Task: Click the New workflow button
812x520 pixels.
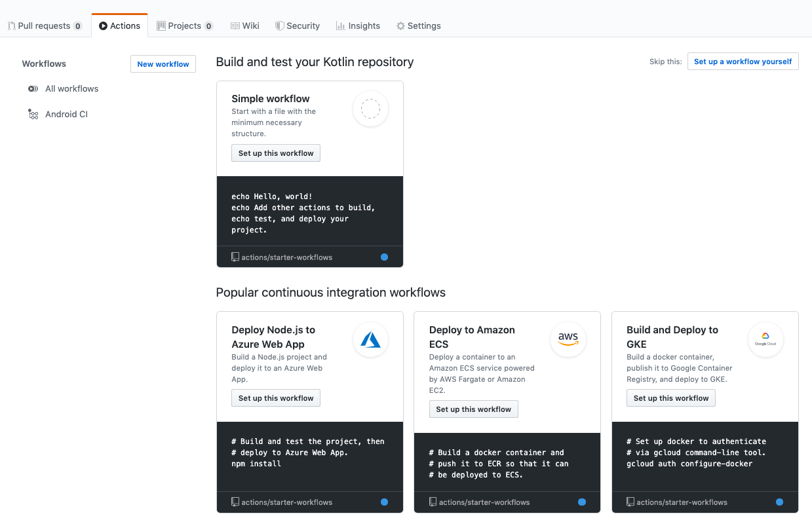Action: click(x=163, y=64)
